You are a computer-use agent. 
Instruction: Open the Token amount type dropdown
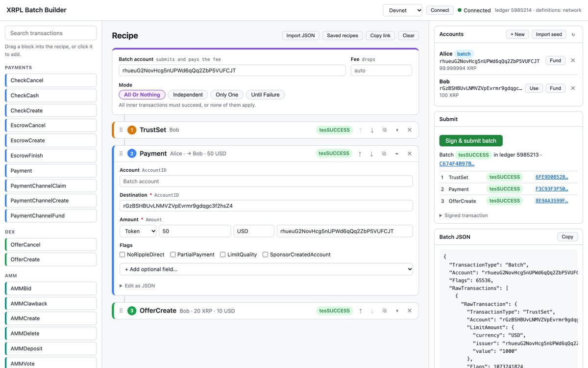138,231
